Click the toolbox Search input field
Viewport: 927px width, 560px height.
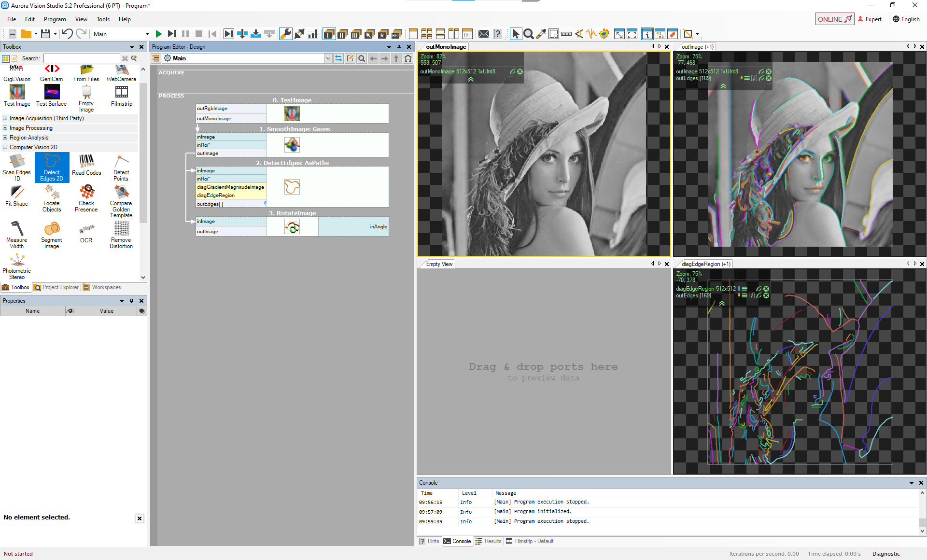point(81,58)
